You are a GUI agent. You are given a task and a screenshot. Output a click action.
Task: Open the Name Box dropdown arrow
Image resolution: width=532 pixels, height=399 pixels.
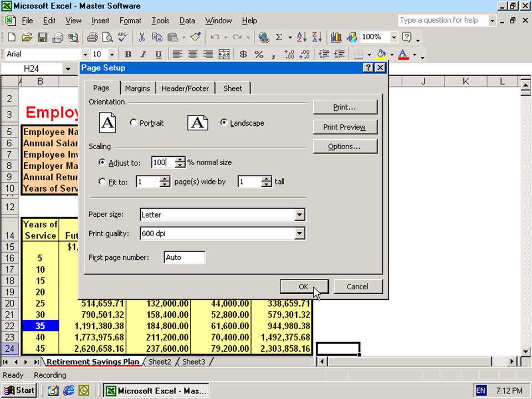tap(68, 69)
